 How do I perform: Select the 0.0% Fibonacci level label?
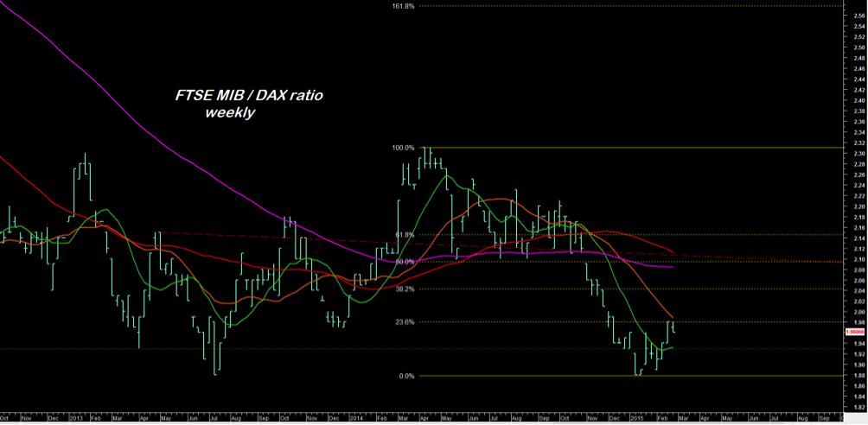click(409, 376)
